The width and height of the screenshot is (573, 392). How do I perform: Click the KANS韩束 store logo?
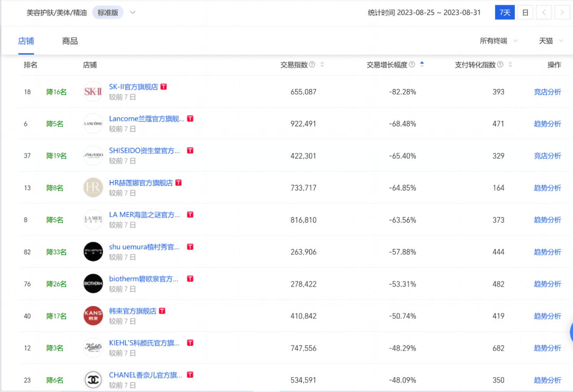pyautogui.click(x=93, y=316)
